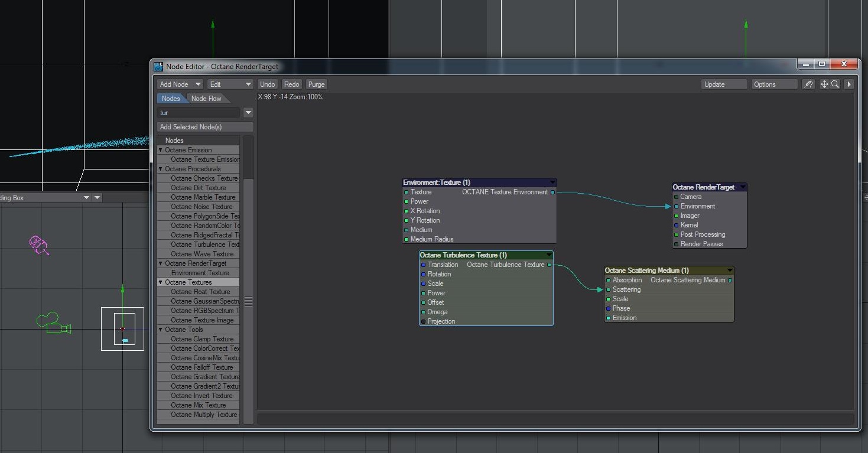Open the dropdown arrow beside the search field
This screenshot has height=453, width=868.
248,113
